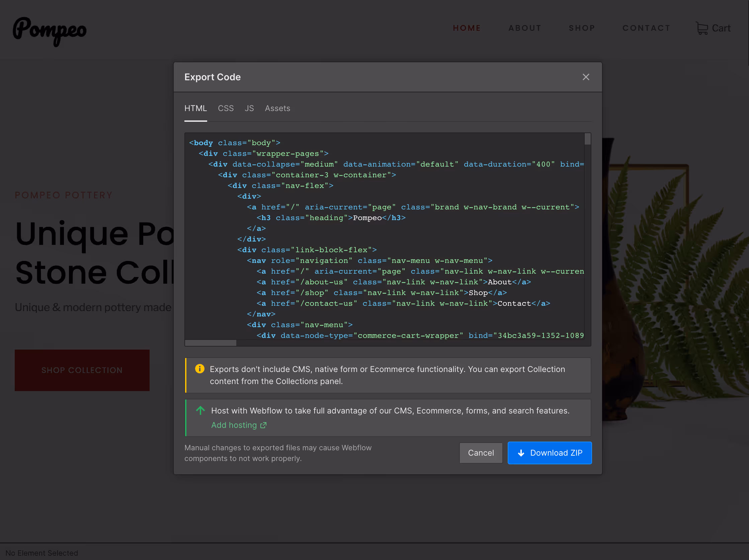The width and height of the screenshot is (749, 560).
Task: Click the vertical scrollbar thumb of code view
Action: tap(587, 139)
